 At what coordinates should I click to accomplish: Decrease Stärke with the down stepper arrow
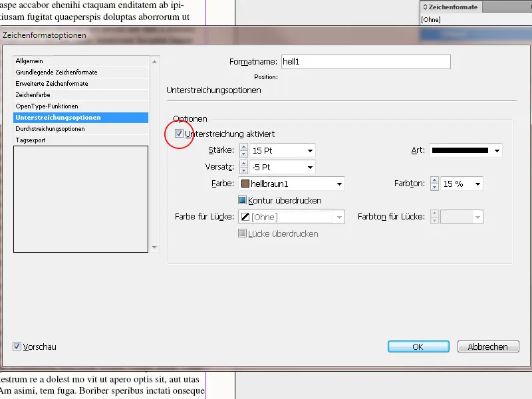(243, 154)
